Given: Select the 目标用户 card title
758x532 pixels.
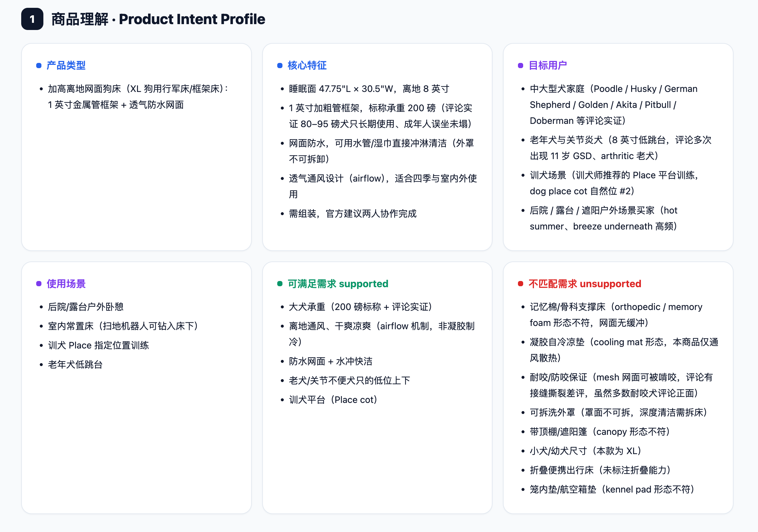Looking at the screenshot, I should pyautogui.click(x=547, y=65).
